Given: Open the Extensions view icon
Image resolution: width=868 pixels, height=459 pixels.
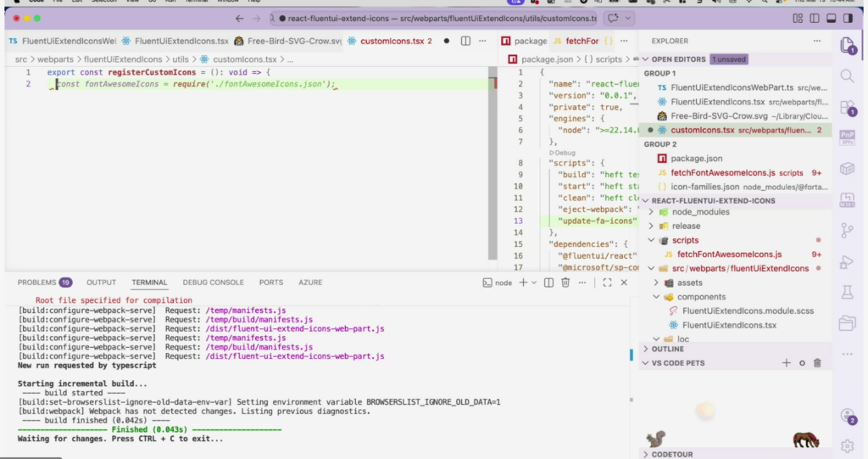Looking at the screenshot, I should (847, 107).
